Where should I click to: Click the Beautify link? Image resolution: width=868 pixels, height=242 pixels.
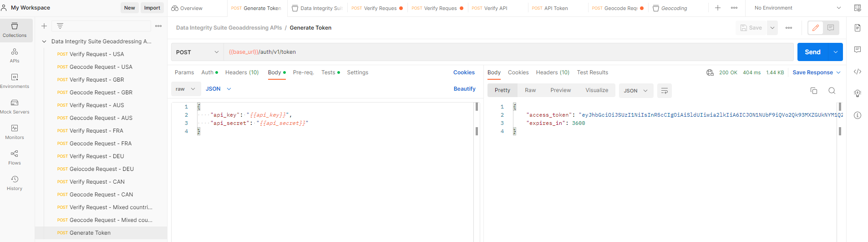464,89
